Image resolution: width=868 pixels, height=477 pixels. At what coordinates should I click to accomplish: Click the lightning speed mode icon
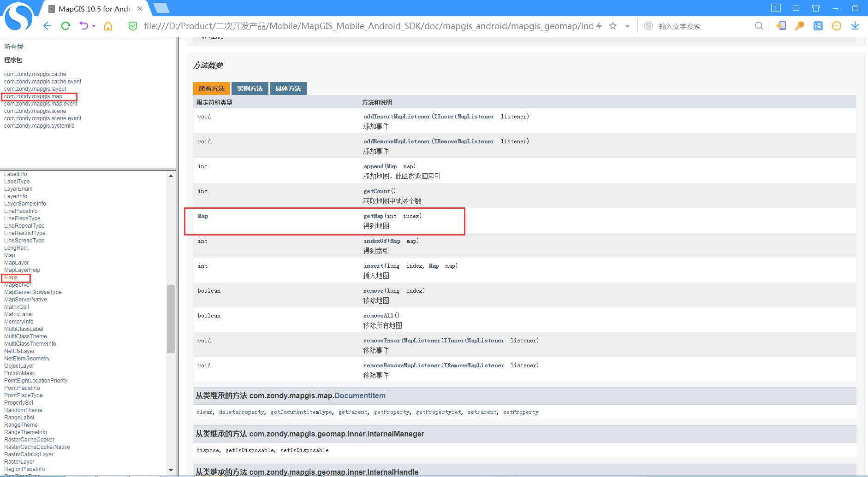[599, 26]
